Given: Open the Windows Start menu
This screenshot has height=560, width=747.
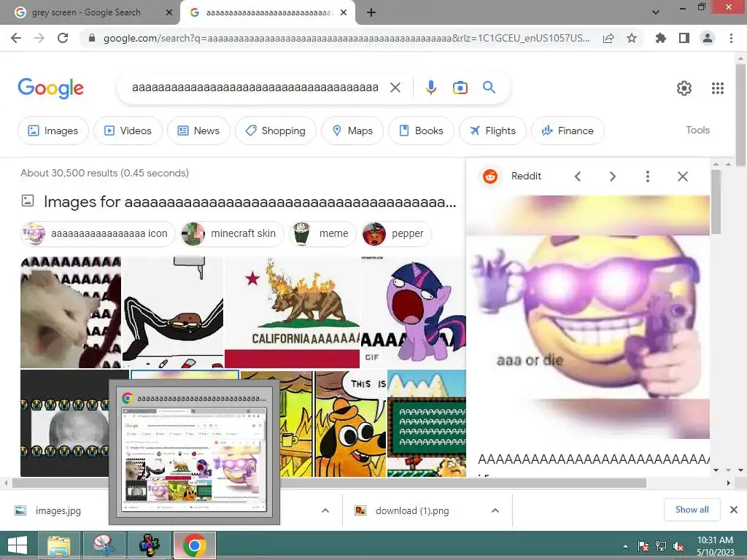Looking at the screenshot, I should tap(18, 545).
